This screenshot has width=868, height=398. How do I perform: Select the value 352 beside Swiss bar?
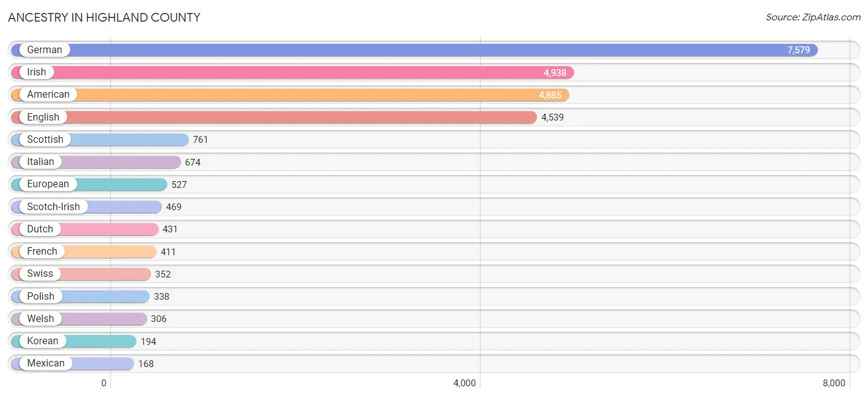click(x=163, y=274)
